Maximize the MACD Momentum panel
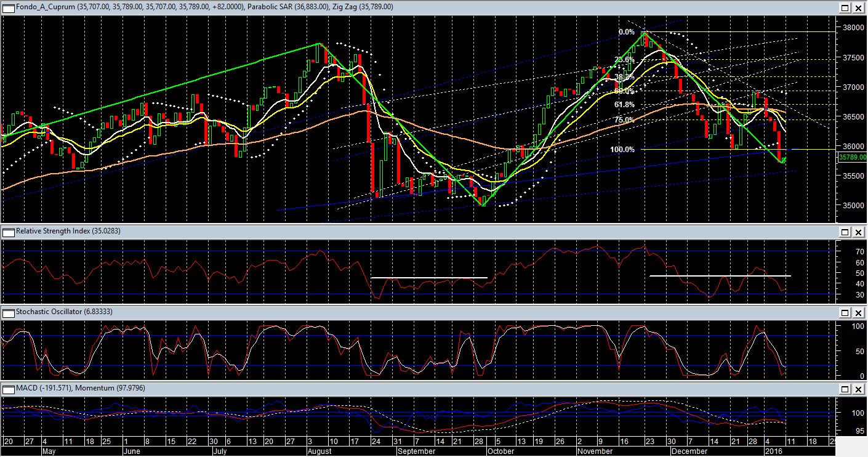868x457 pixels. coord(846,389)
